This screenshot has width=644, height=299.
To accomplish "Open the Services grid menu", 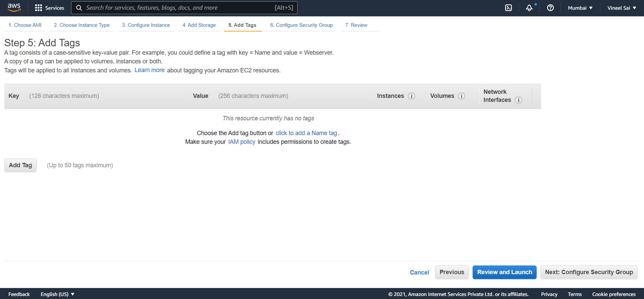I will pyautogui.click(x=50, y=8).
